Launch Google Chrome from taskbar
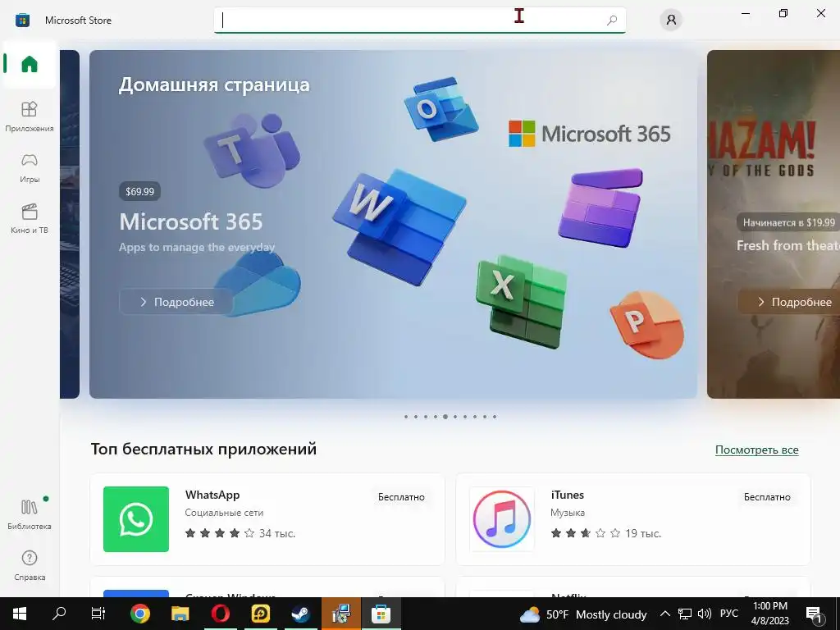The image size is (840, 630). click(x=139, y=614)
